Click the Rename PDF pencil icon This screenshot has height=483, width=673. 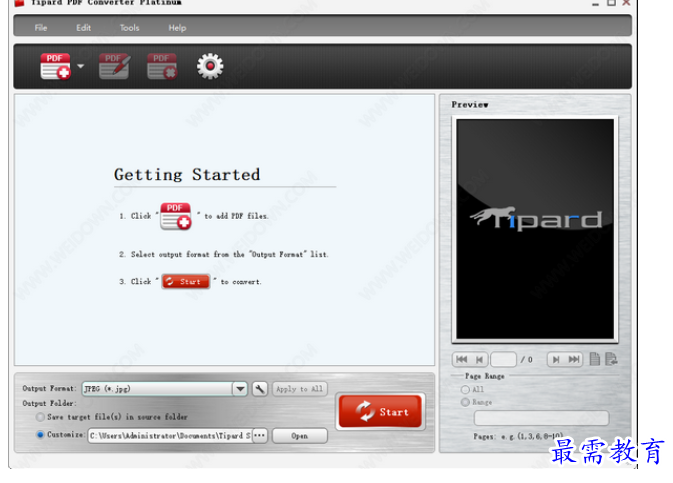115,66
